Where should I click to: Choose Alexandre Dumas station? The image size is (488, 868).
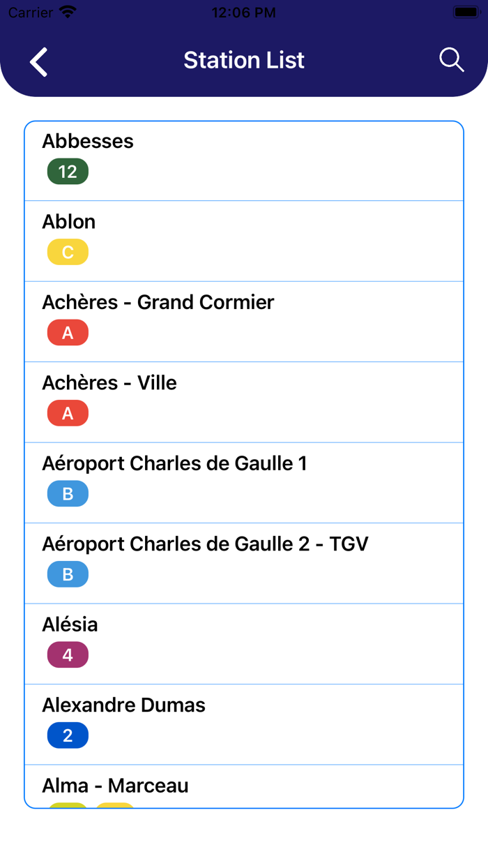coord(123,705)
